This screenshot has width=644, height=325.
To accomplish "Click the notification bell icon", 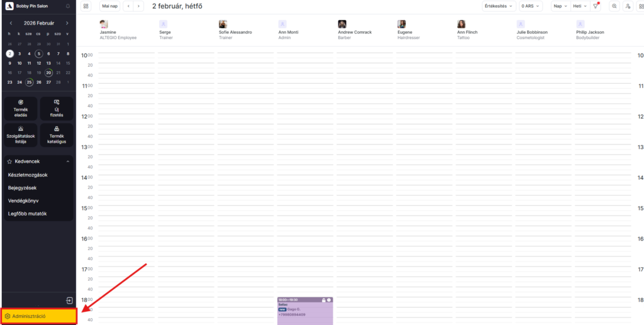I will coord(68,6).
